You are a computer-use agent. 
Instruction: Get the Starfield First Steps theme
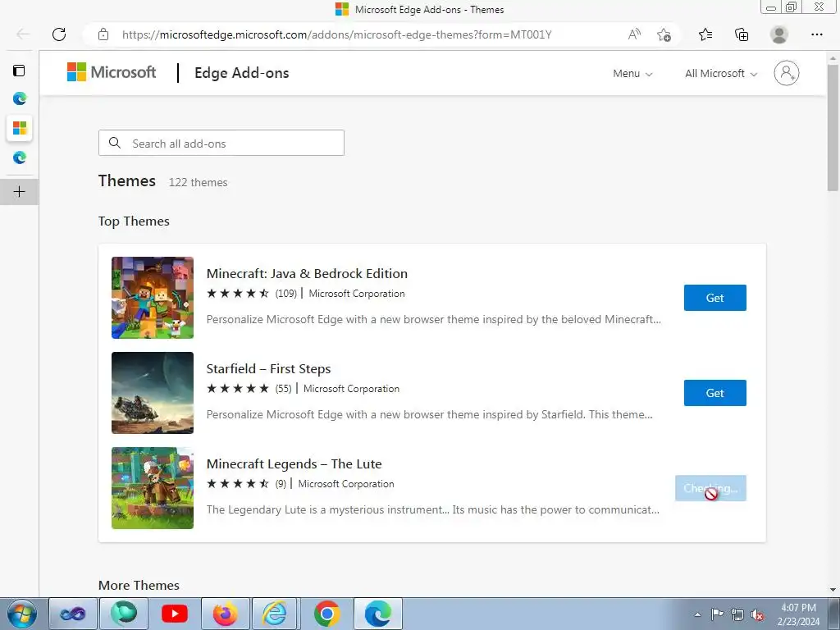tap(714, 393)
